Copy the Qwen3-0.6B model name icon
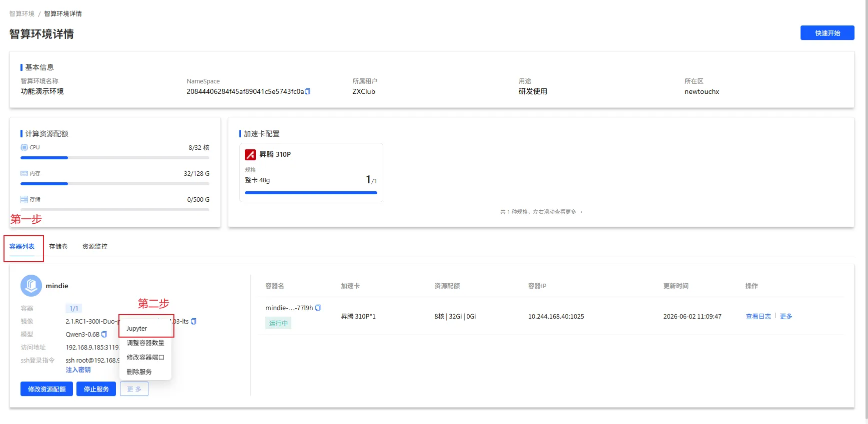Screen dimensions: 868x424 coord(104,334)
